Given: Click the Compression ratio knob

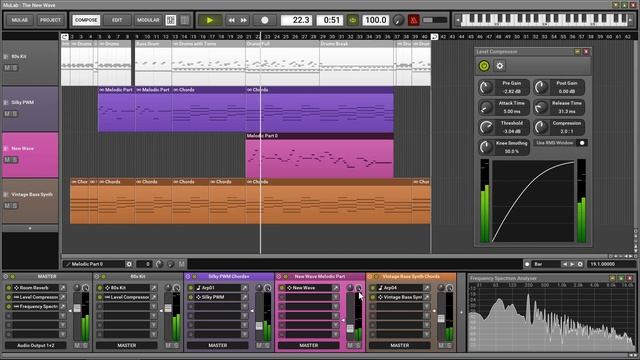Looking at the screenshot, I should [x=541, y=127].
